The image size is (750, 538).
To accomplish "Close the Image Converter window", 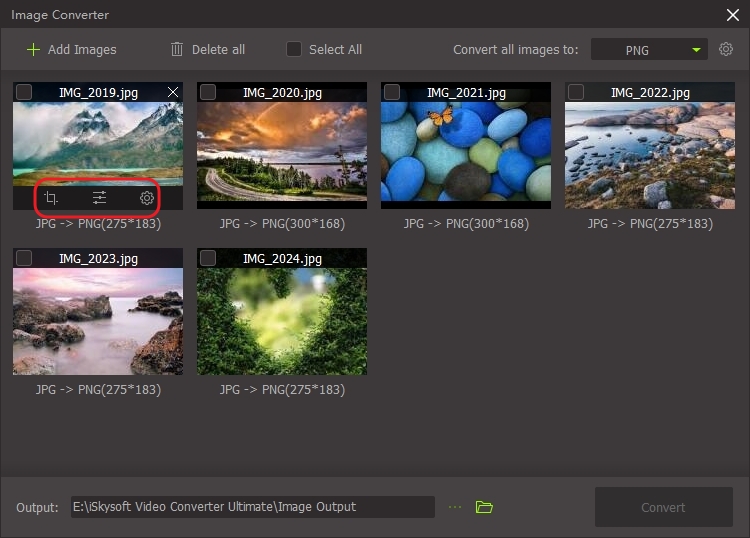I will [732, 14].
